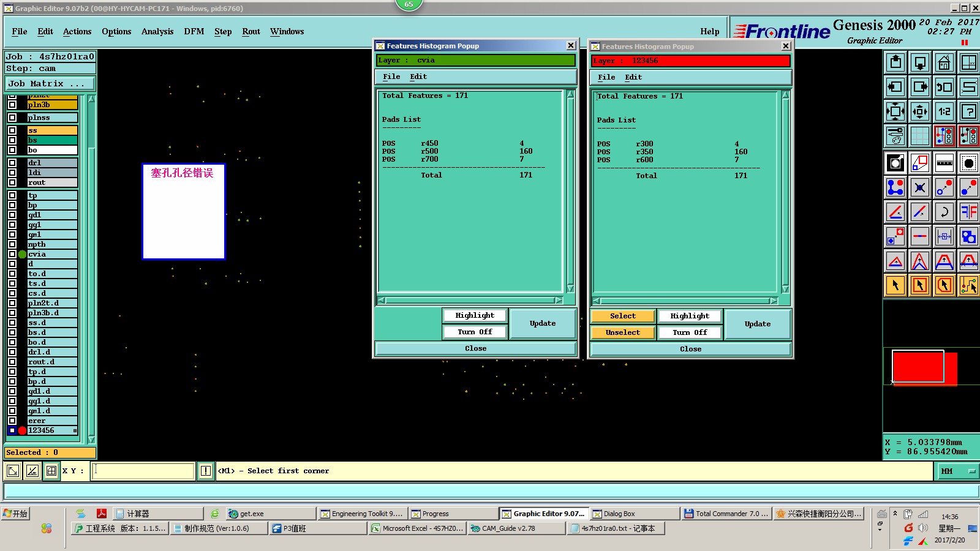
Task: Open the Job Matrix selector
Action: pyautogui.click(x=50, y=83)
